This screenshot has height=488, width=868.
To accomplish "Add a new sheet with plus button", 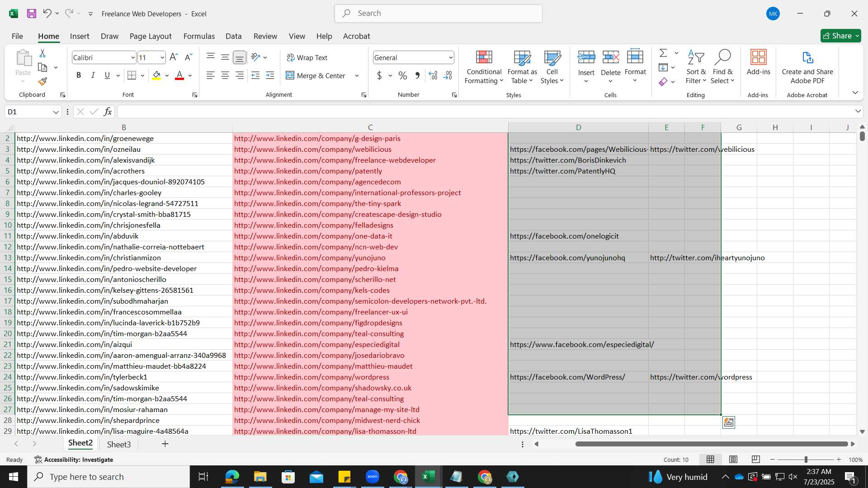I will (165, 444).
